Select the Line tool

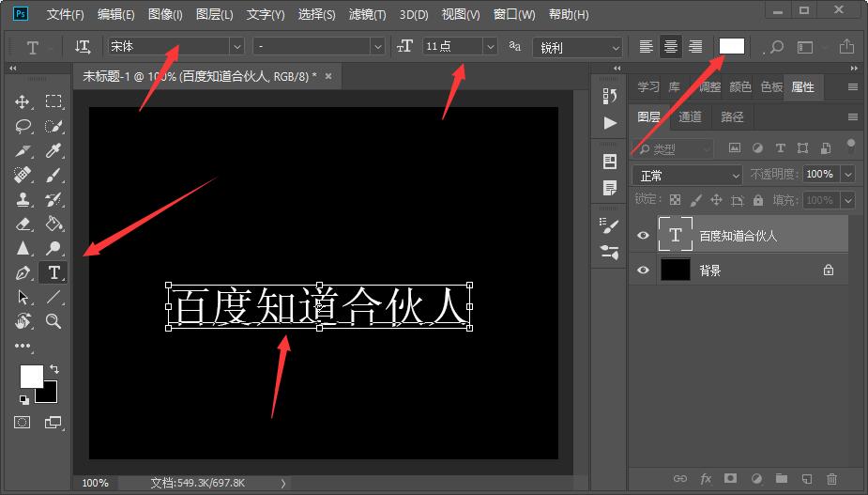click(53, 297)
